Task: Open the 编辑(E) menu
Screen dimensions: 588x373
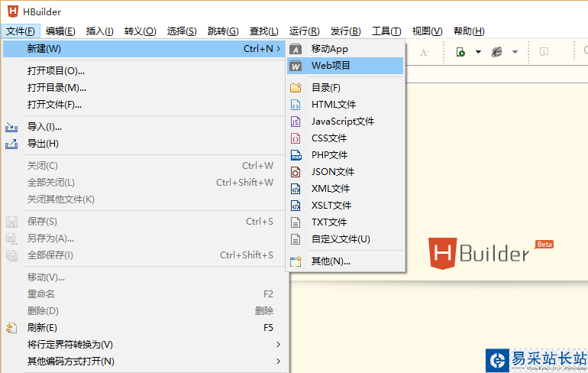Action: 60,31
